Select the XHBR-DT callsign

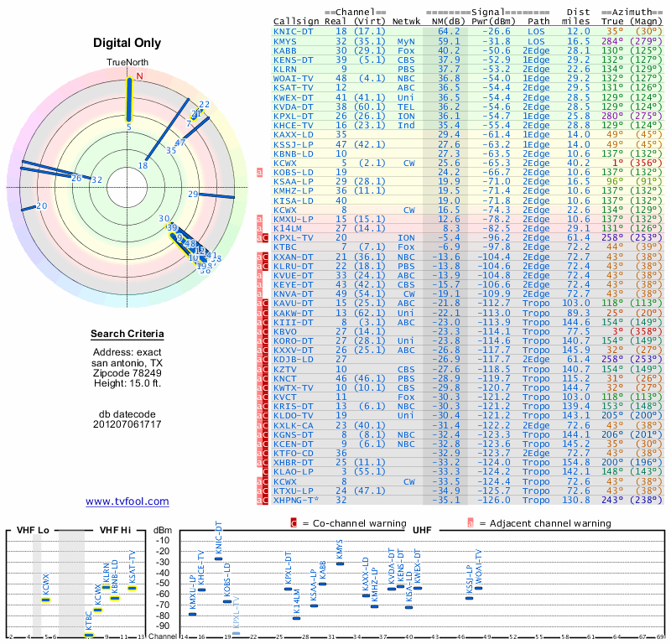[293, 463]
